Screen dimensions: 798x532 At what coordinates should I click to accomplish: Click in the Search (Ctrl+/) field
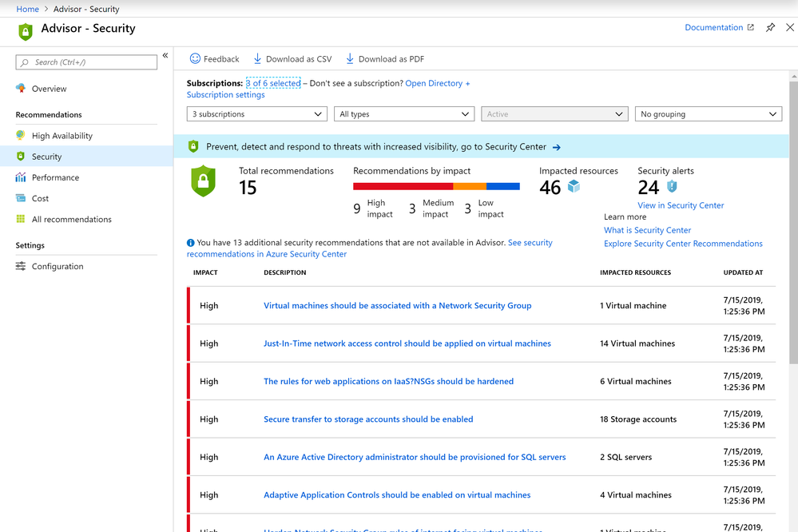pyautogui.click(x=86, y=62)
